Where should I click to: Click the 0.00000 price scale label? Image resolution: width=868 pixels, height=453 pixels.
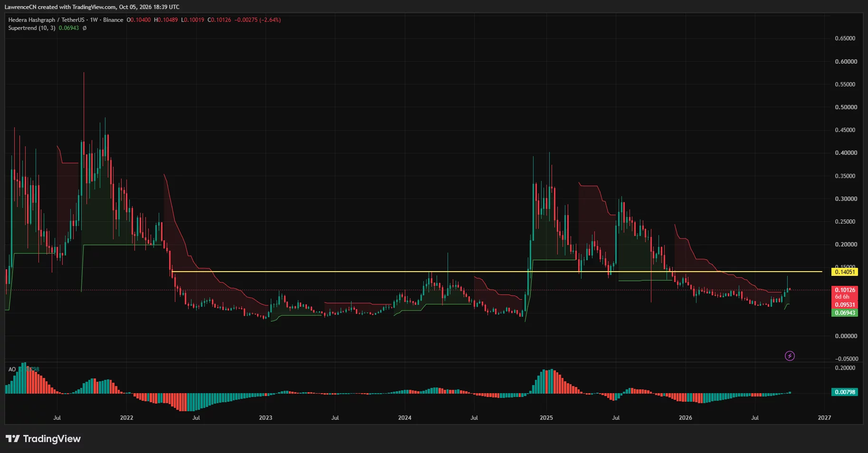click(846, 336)
